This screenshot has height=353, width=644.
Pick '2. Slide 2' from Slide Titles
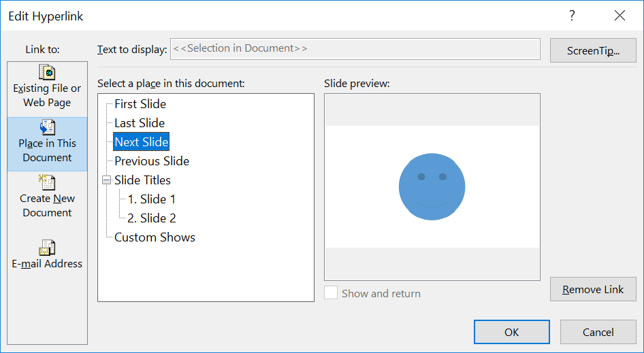point(152,218)
